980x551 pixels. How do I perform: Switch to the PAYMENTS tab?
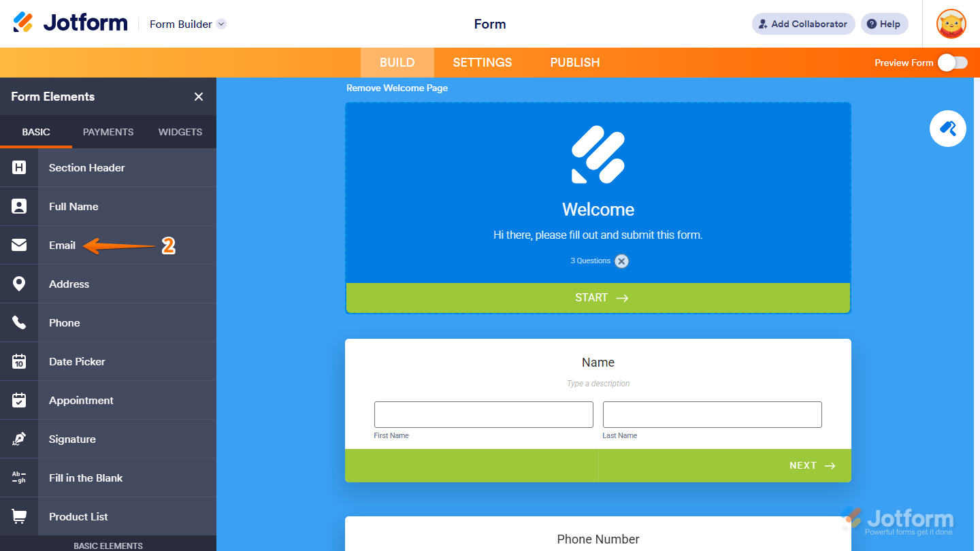[108, 131]
